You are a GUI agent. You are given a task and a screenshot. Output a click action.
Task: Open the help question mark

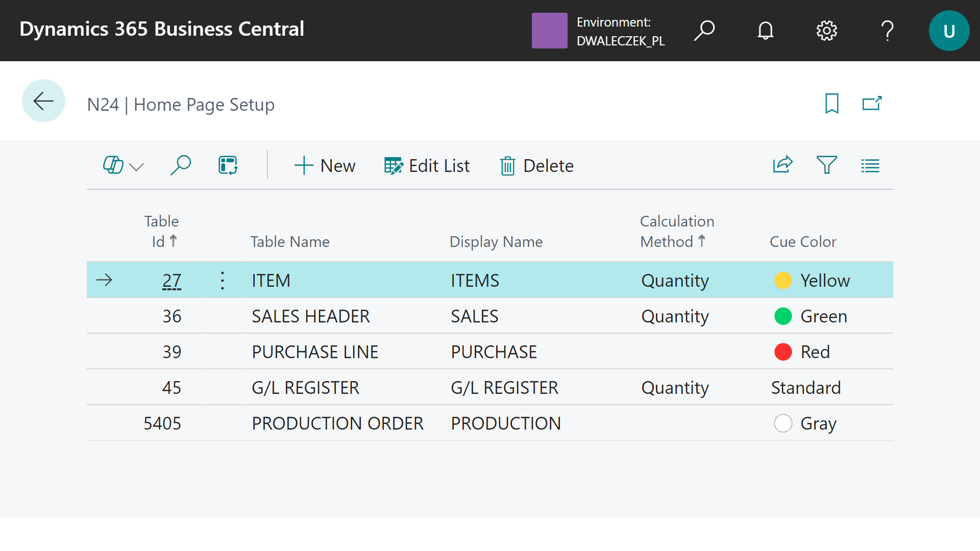pos(888,31)
